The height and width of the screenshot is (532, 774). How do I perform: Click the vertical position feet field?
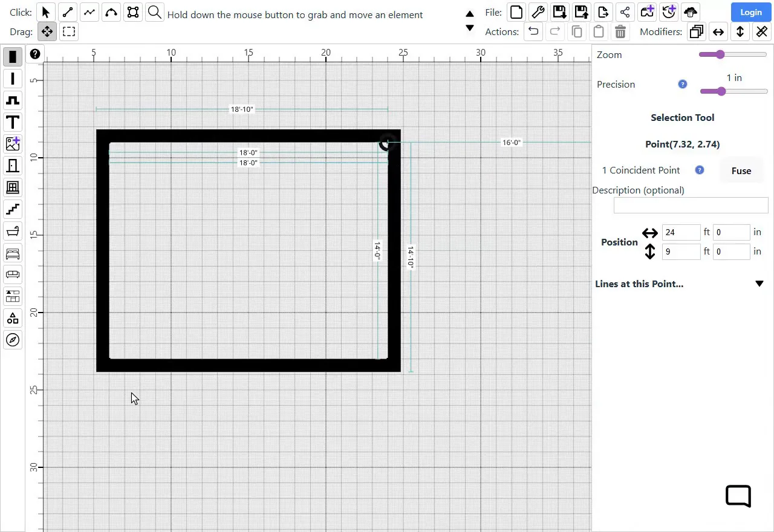681,251
